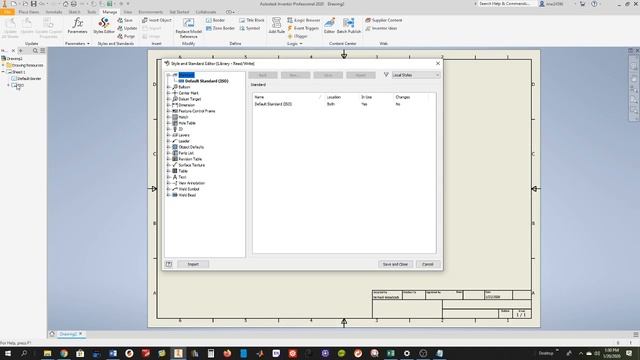The height and width of the screenshot is (360, 640).
Task: Open Event Triggers
Action: (x=303, y=28)
